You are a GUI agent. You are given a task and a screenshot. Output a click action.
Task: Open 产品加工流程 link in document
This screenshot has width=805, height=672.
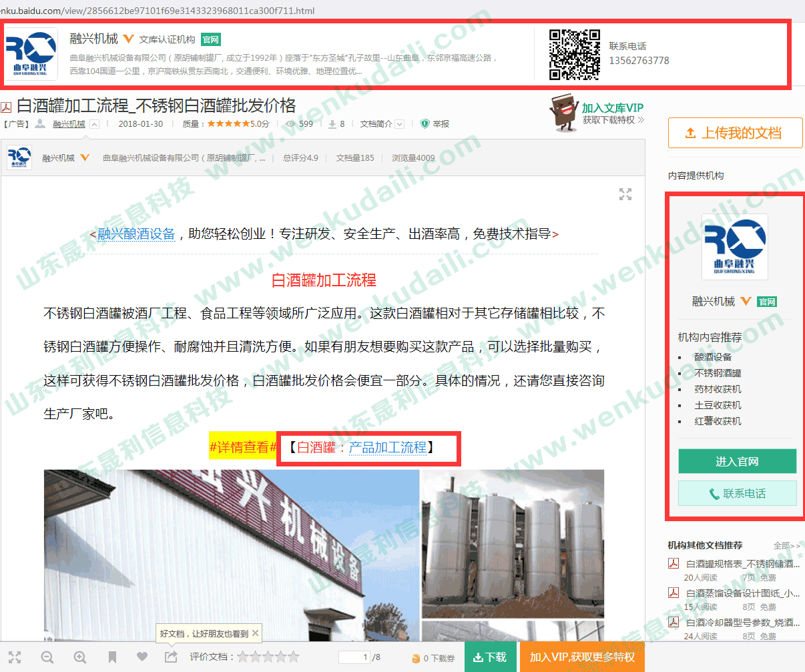tap(388, 448)
